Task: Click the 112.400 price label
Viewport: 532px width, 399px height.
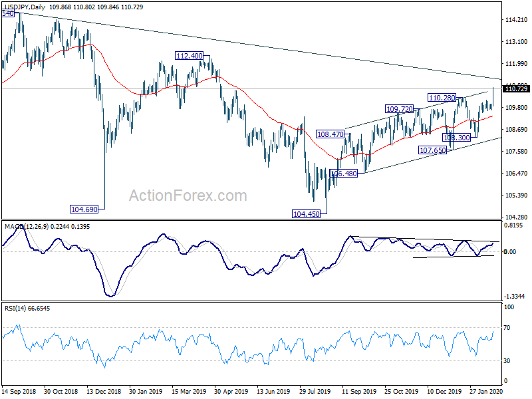Action: [190, 56]
